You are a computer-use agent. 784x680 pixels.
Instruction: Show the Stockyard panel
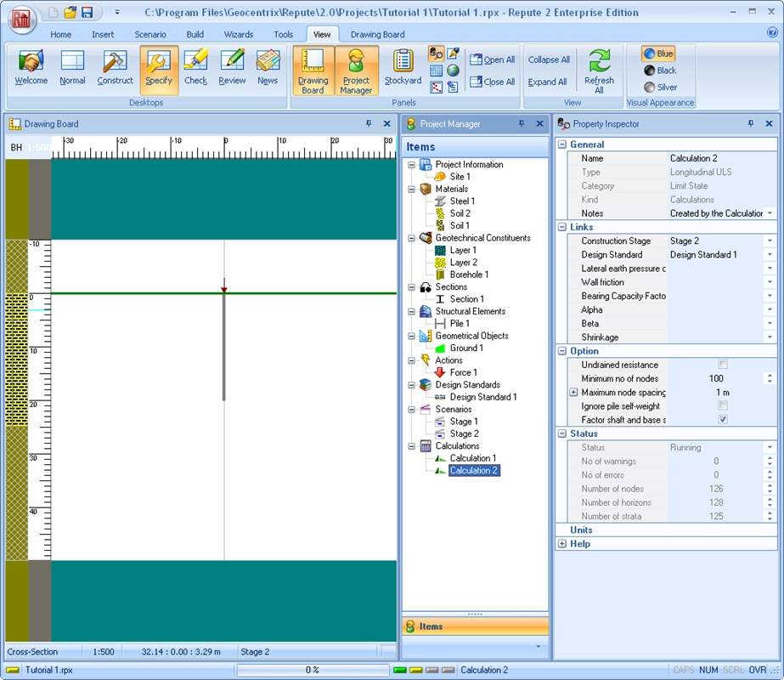tap(403, 70)
